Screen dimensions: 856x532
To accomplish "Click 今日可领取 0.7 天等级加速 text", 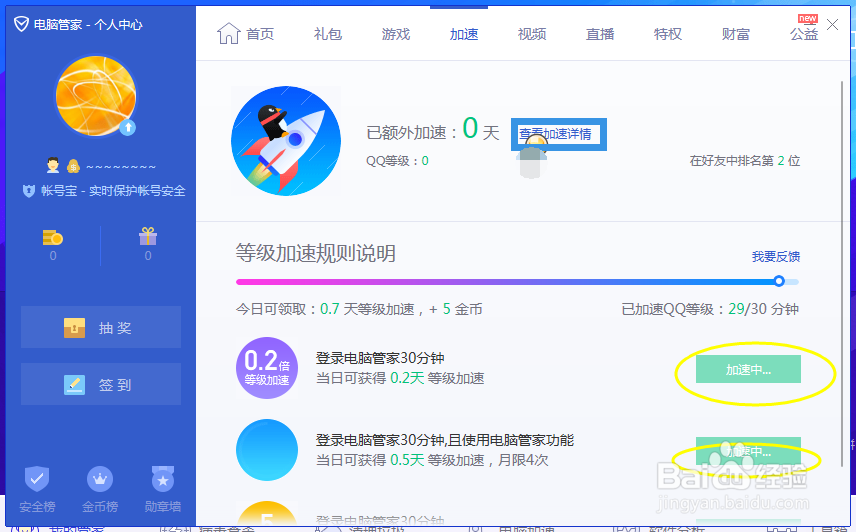I will [325, 309].
